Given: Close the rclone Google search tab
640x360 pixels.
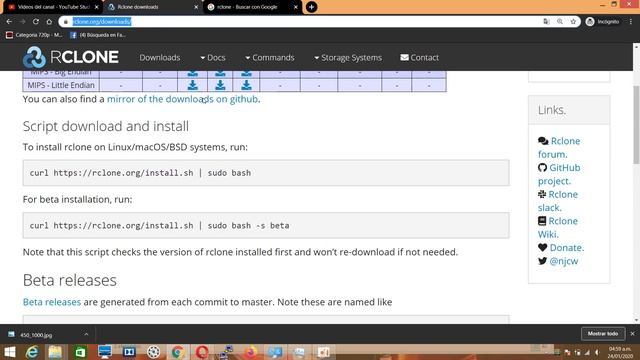Looking at the screenshot, I should tap(296, 7).
